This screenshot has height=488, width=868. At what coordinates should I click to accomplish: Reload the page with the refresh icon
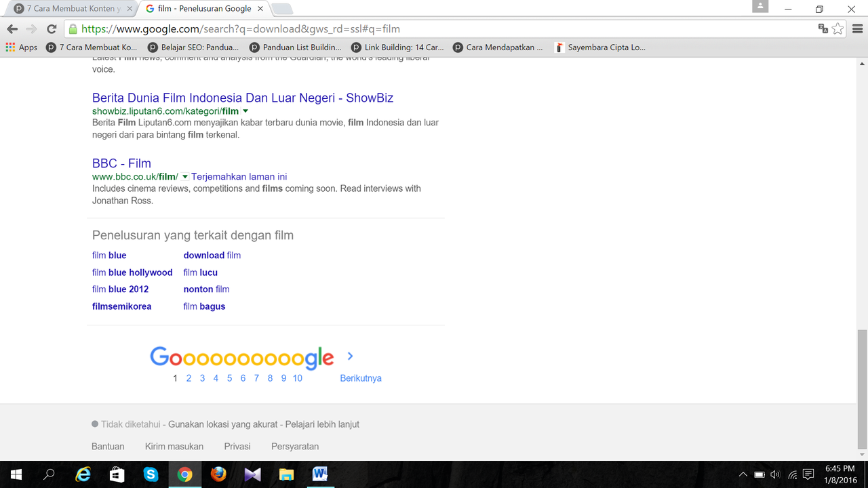[51, 29]
